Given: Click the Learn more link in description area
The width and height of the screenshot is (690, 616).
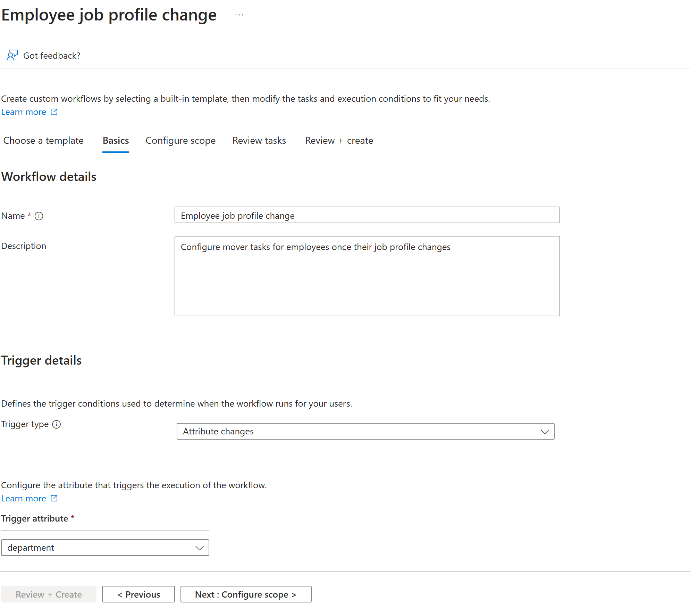Looking at the screenshot, I should 24,112.
